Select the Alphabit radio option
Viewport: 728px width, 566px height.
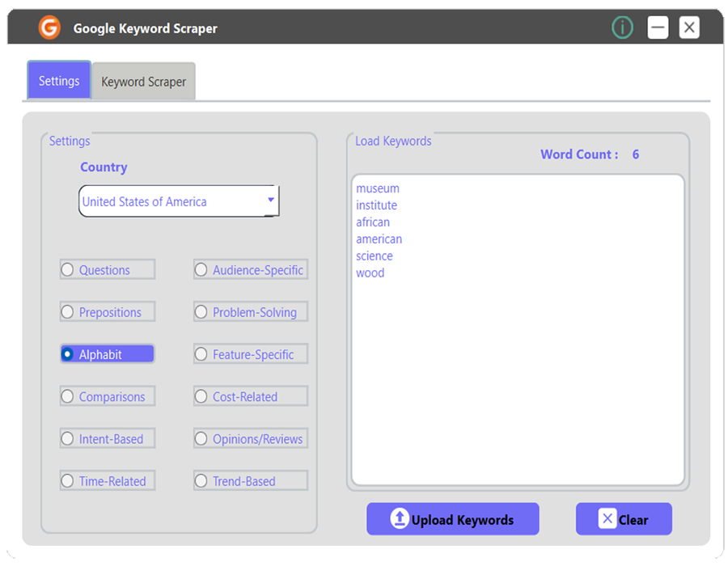click(108, 354)
